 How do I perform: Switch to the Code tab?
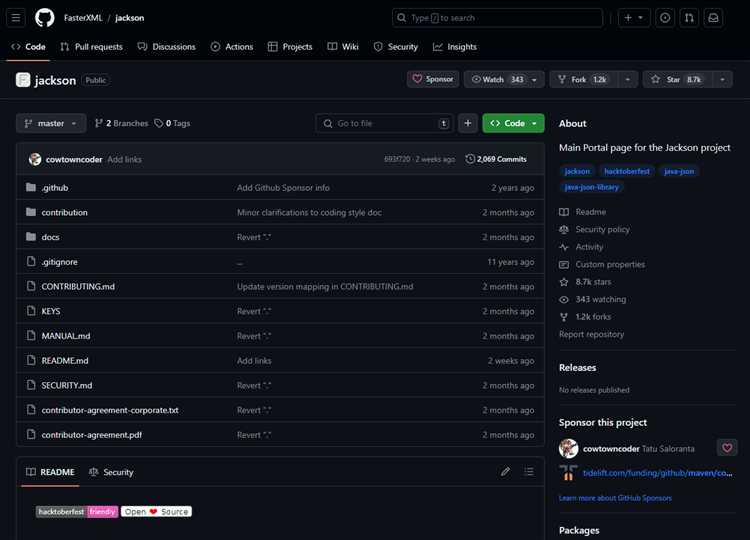28,47
